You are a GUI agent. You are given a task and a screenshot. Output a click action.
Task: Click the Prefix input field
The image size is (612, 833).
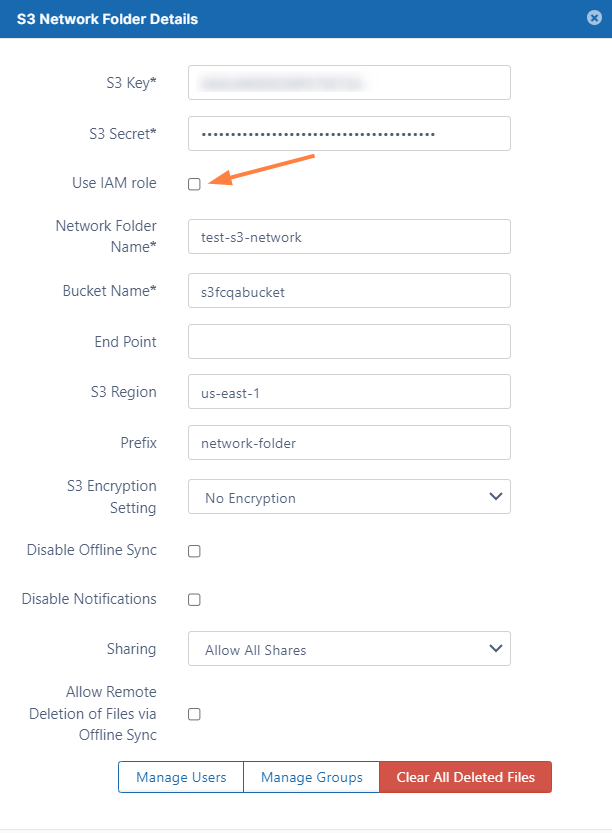[349, 443]
